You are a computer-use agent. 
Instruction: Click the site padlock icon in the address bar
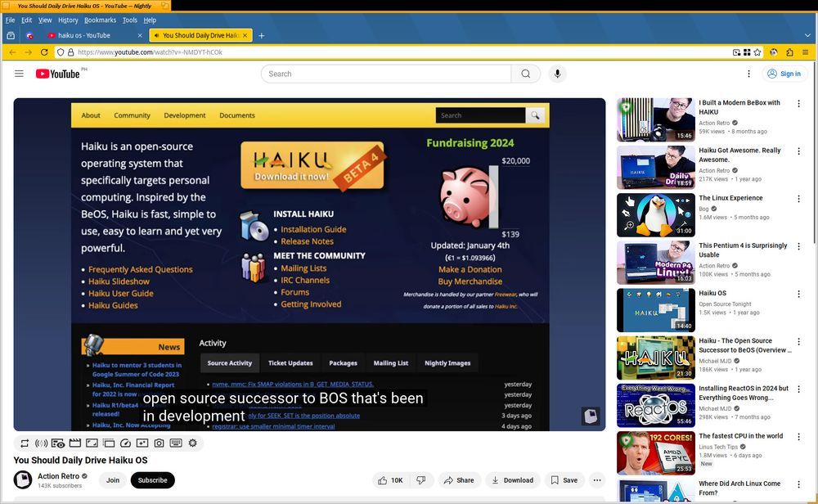coord(71,52)
